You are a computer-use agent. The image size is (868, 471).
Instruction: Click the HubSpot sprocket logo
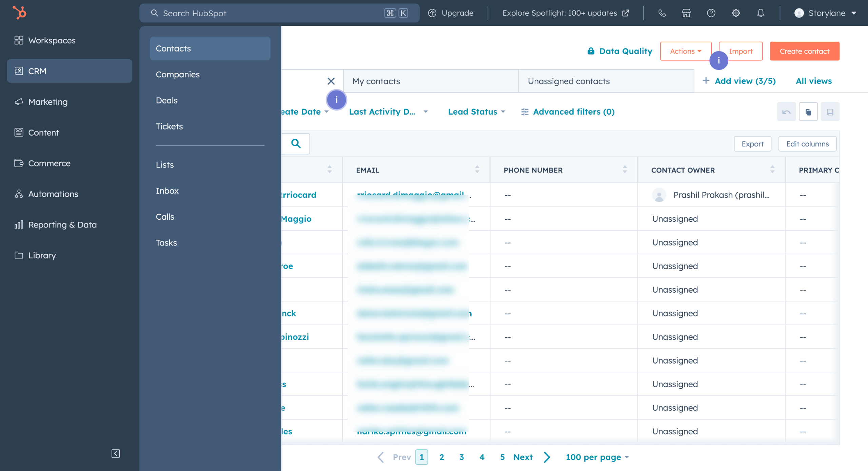point(19,13)
